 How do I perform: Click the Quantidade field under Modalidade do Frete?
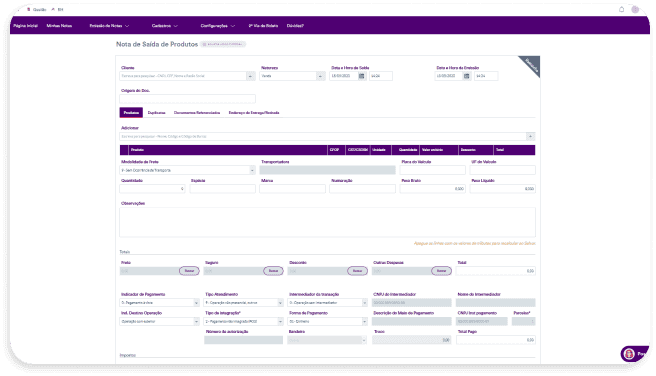[152, 189]
